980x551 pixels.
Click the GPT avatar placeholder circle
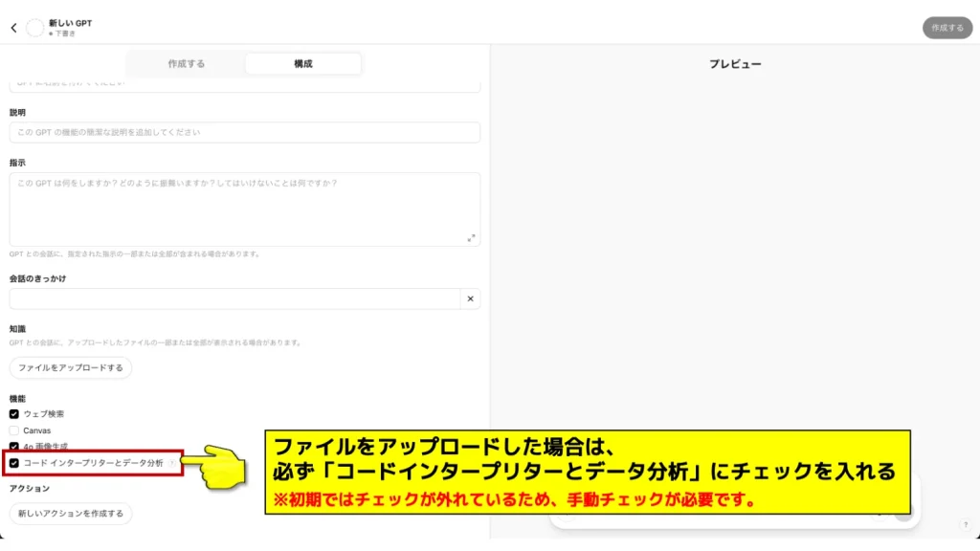point(35,28)
